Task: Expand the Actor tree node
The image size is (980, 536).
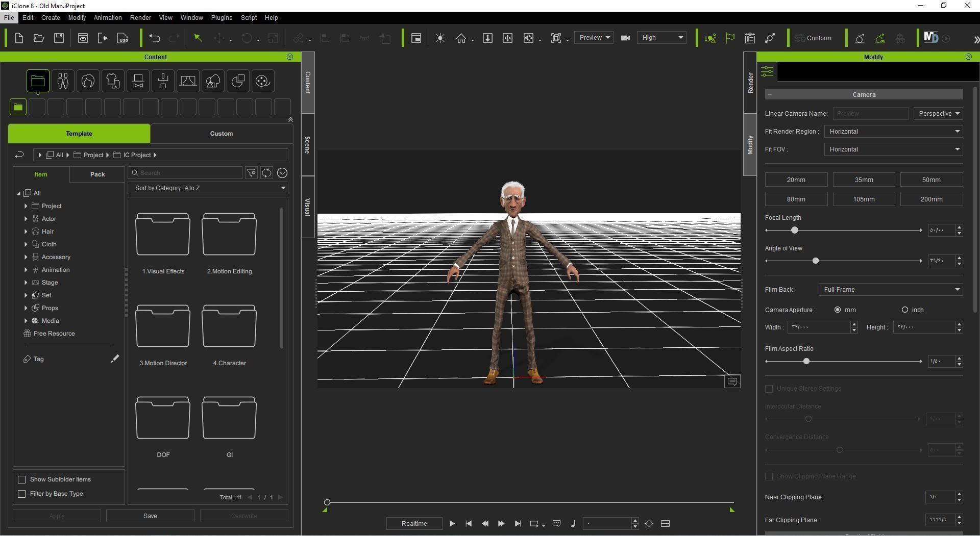Action: tap(26, 219)
